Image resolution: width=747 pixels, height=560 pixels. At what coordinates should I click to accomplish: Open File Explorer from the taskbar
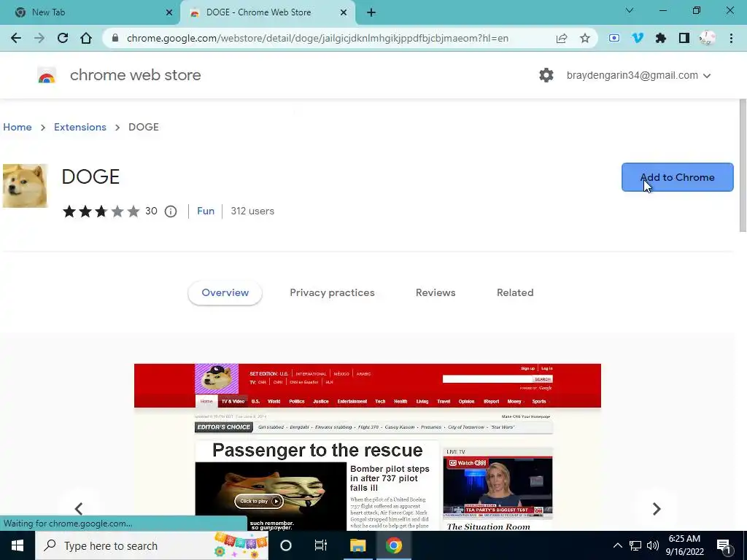click(357, 545)
